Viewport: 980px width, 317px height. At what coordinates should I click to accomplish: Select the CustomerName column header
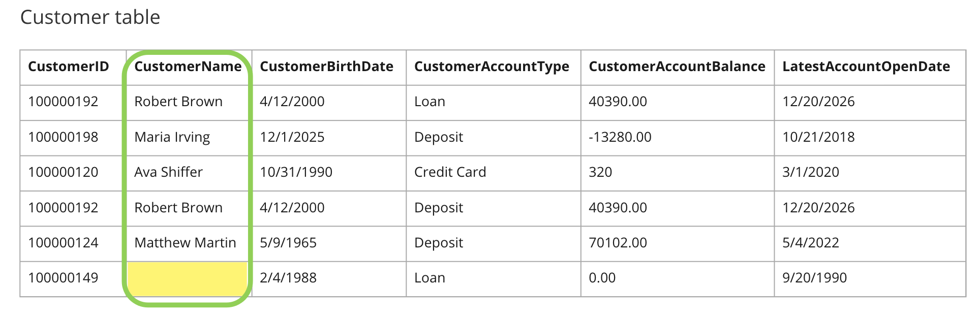(189, 67)
